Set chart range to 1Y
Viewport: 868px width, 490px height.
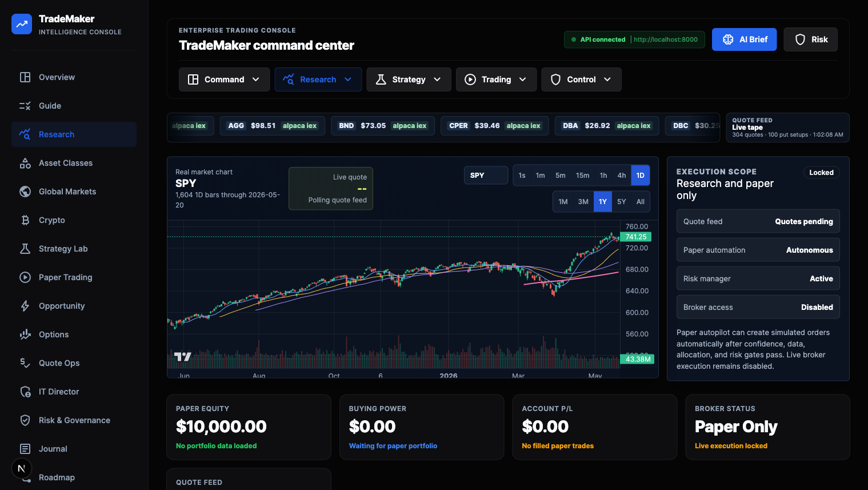[x=603, y=202]
